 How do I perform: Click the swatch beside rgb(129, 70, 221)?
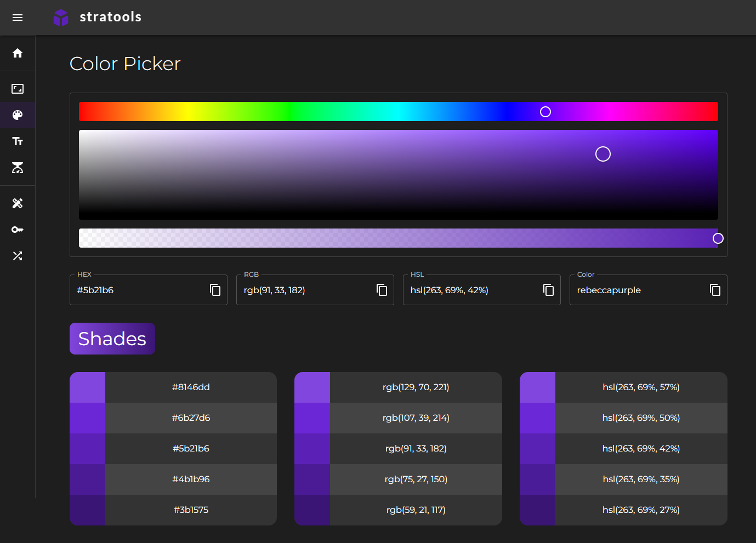pyautogui.click(x=312, y=387)
